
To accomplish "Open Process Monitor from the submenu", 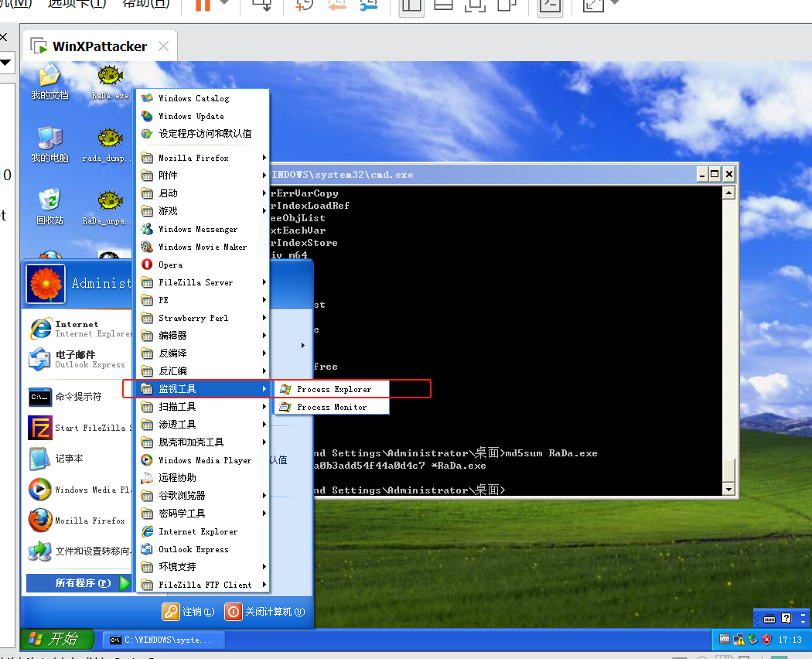I will tap(332, 407).
